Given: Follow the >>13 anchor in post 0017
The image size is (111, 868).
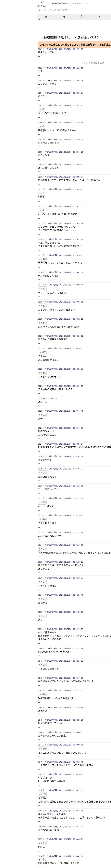Looking at the screenshot, I should tap(42, 289).
